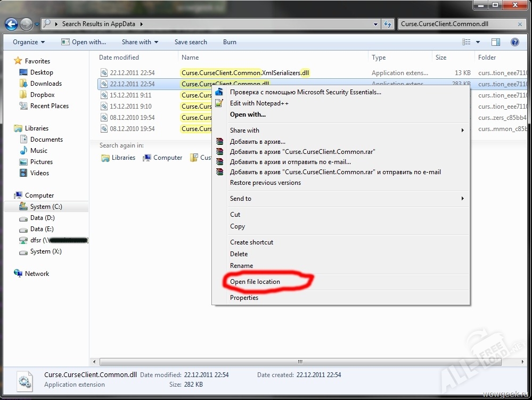Choose Open file location from the context menu
The height and width of the screenshot is (400, 532).
(x=255, y=282)
